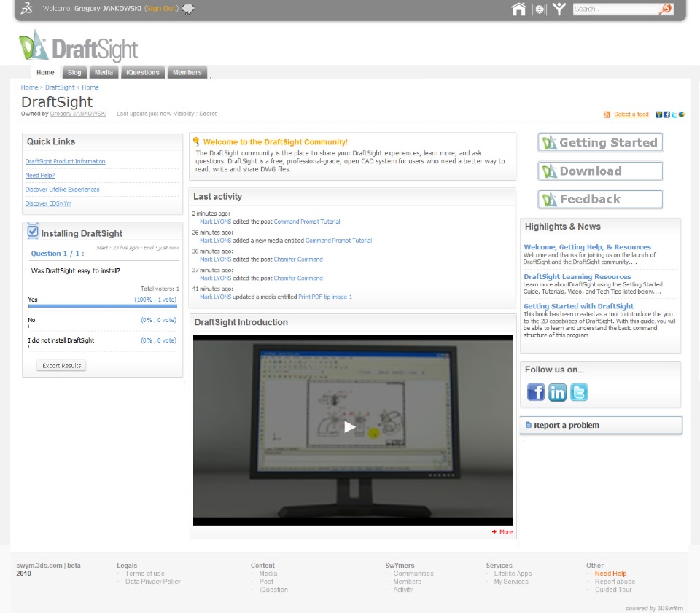Click the globe icon in the top bar

[540, 9]
